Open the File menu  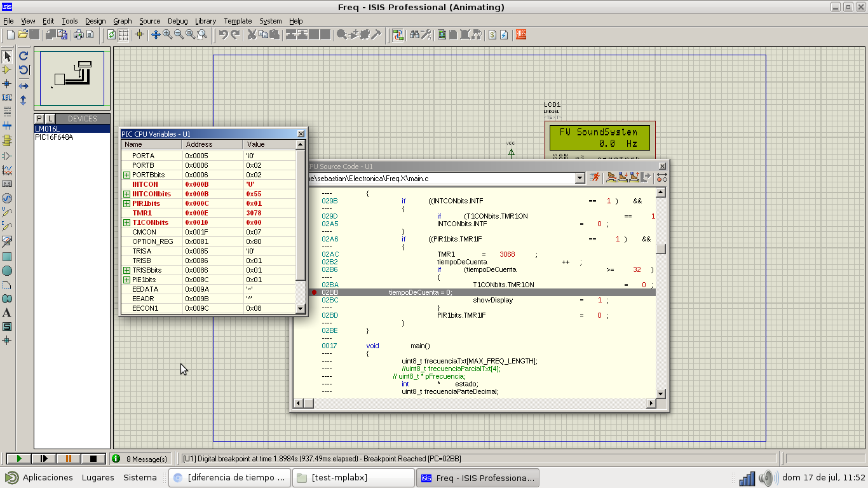pyautogui.click(x=8, y=21)
